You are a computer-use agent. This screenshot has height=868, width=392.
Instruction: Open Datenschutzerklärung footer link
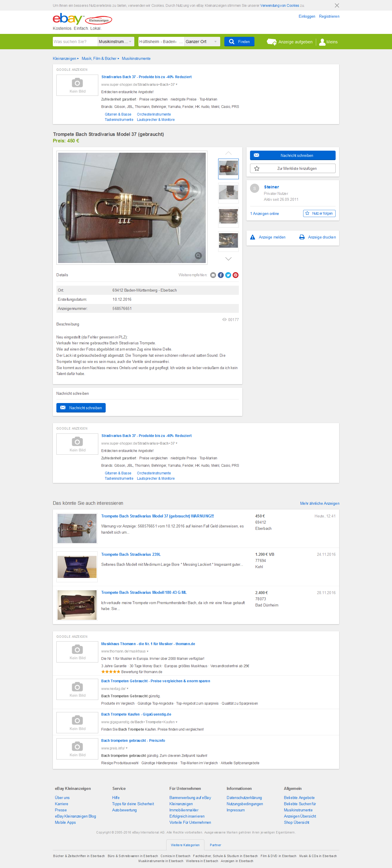244,798
